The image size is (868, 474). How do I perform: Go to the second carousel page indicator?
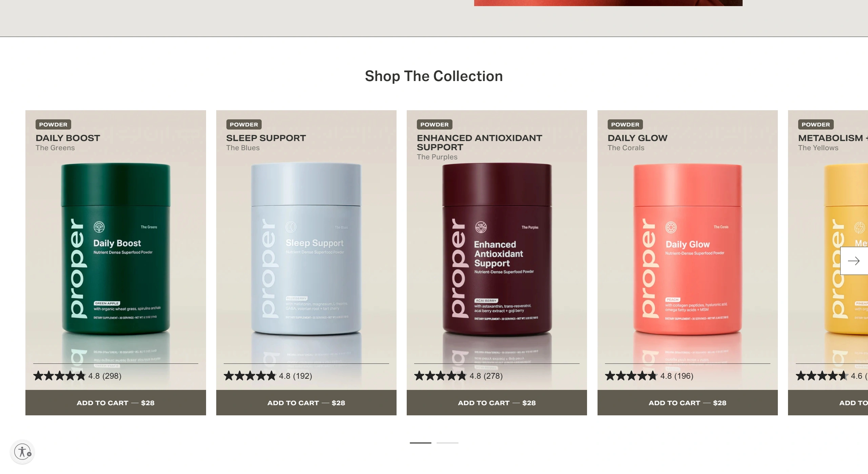[x=447, y=443]
